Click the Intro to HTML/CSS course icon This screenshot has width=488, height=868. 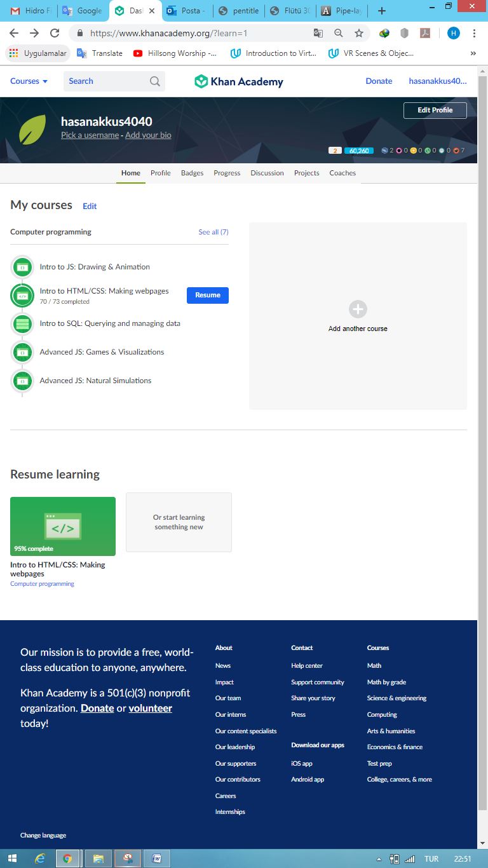coord(23,295)
